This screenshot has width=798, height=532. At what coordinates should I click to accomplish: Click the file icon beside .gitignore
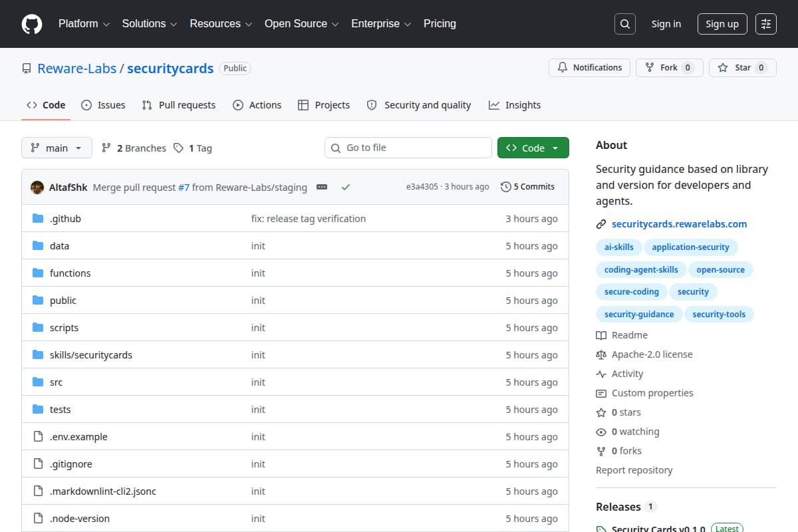pyautogui.click(x=38, y=464)
